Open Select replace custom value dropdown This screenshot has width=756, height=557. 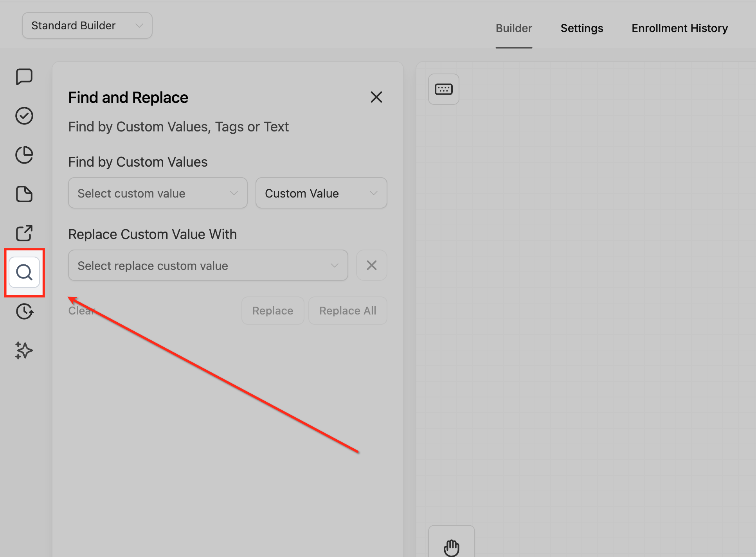click(x=208, y=266)
